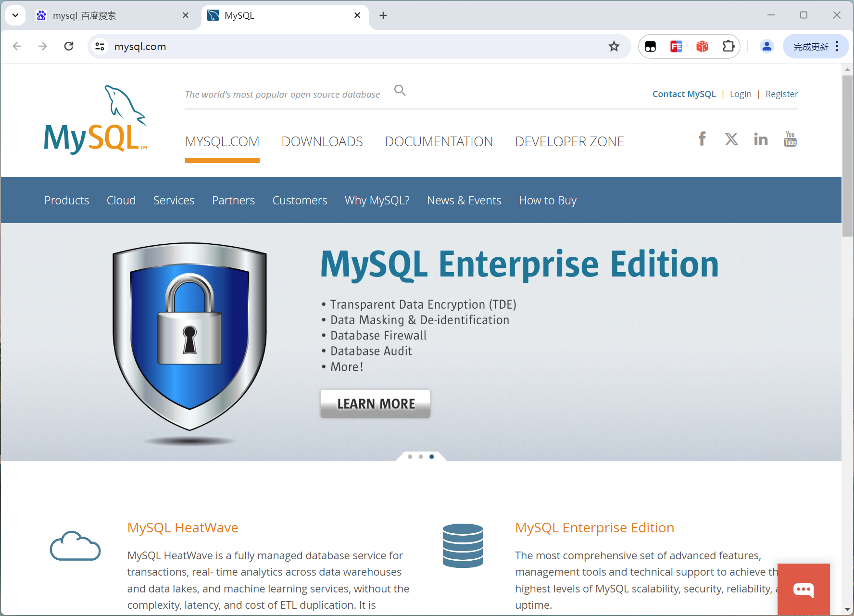Open the chat widget in bottom-right corner
854x616 pixels.
click(804, 590)
